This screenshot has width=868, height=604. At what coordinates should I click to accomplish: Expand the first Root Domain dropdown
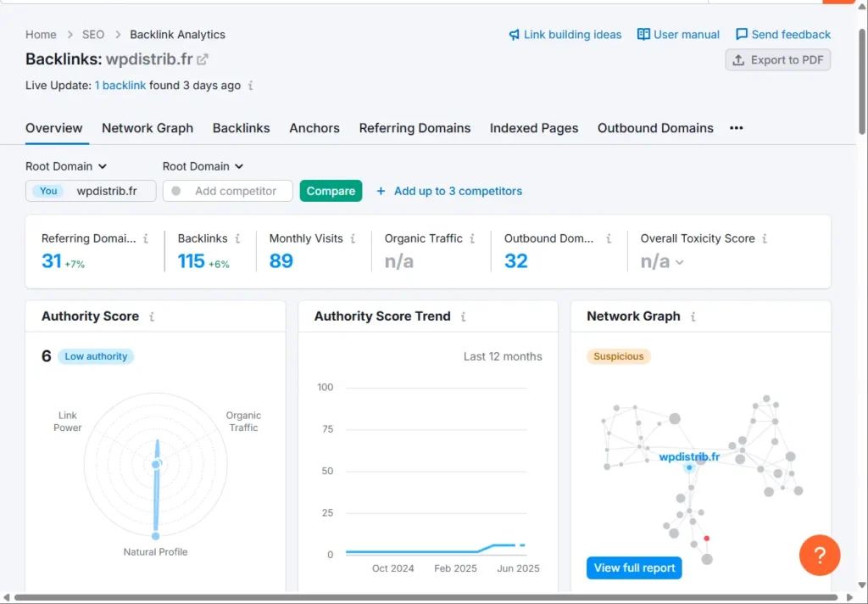pyautogui.click(x=66, y=166)
